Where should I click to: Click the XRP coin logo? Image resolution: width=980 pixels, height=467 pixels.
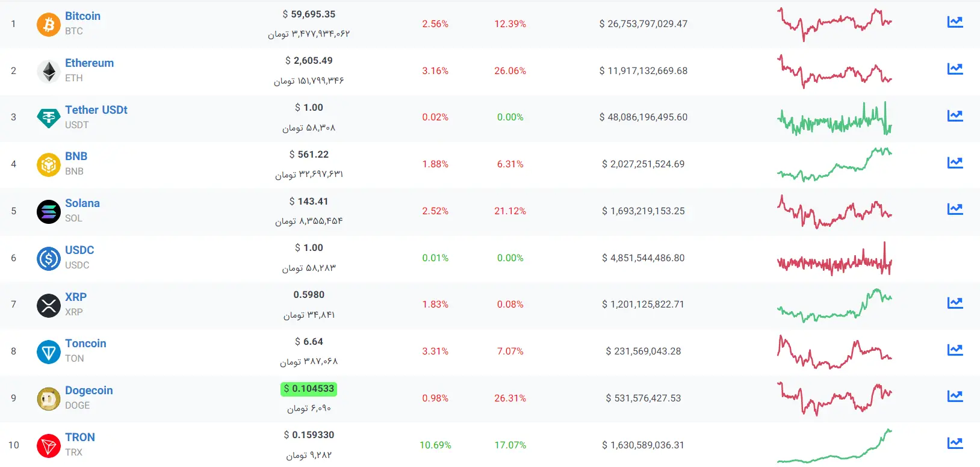coord(49,305)
